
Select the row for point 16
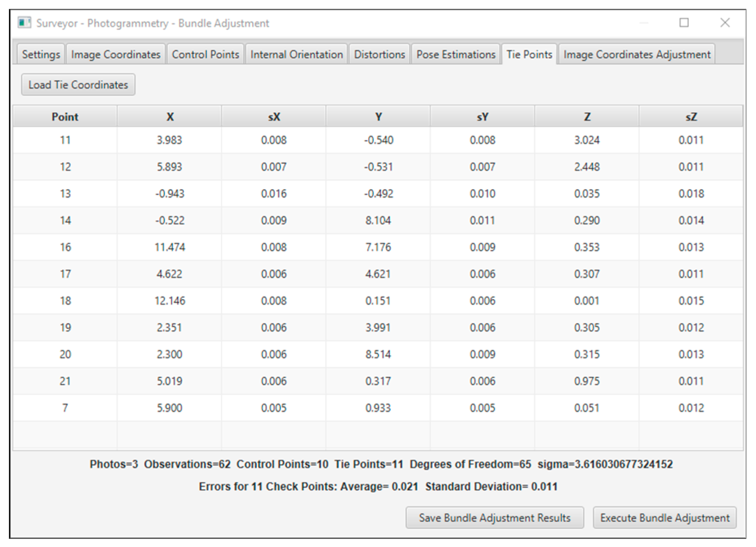(65, 247)
